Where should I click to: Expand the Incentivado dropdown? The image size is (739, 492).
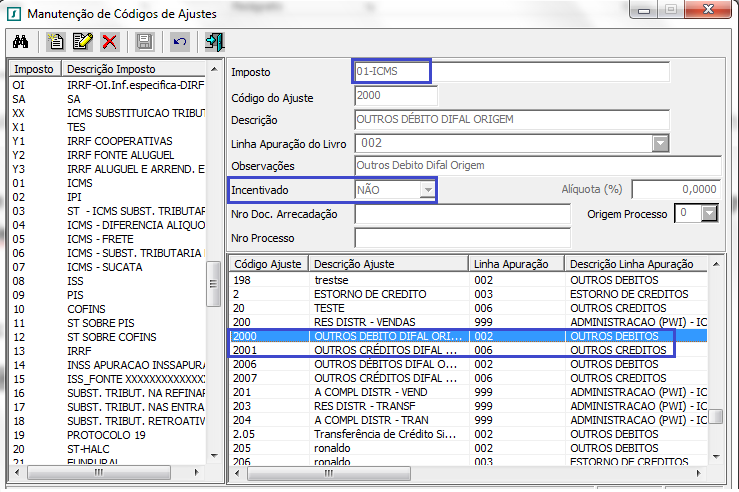pos(428,189)
